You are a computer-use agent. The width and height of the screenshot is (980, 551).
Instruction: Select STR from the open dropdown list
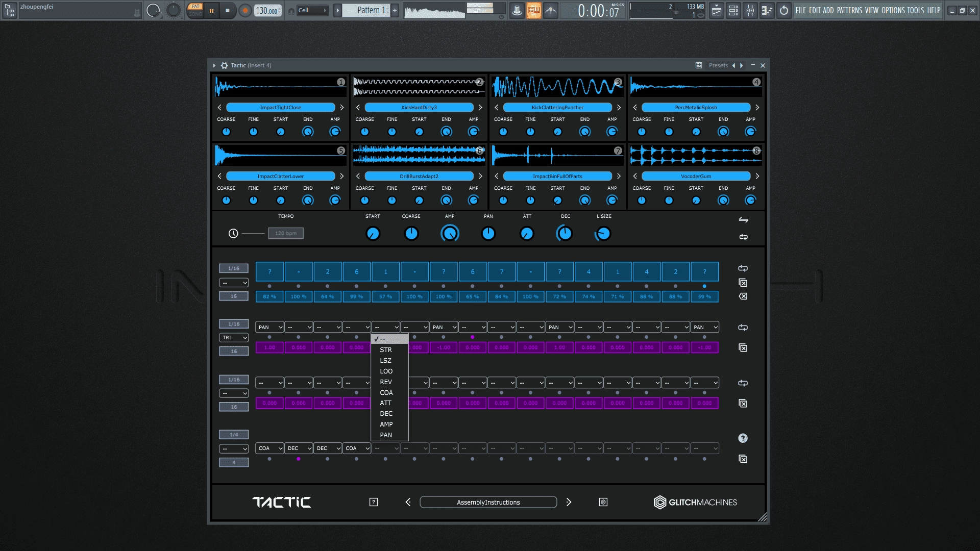[389, 350]
